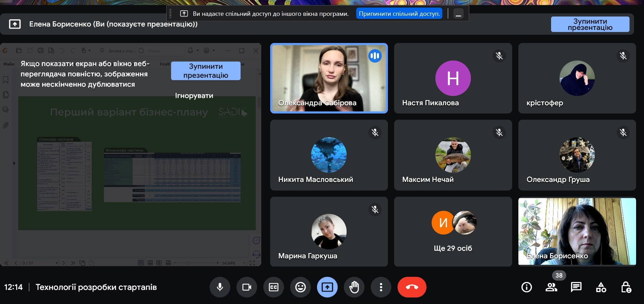
Task: Hide the sharing notification bar
Action: pos(458,14)
